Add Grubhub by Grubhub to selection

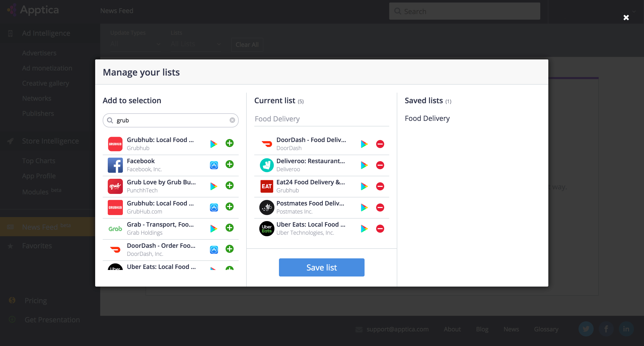(x=229, y=143)
